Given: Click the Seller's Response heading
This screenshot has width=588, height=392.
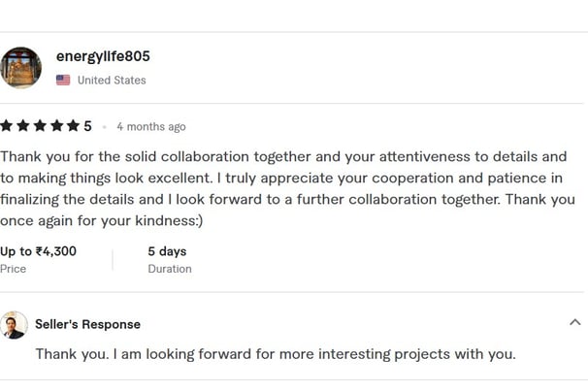Looking at the screenshot, I should [87, 324].
